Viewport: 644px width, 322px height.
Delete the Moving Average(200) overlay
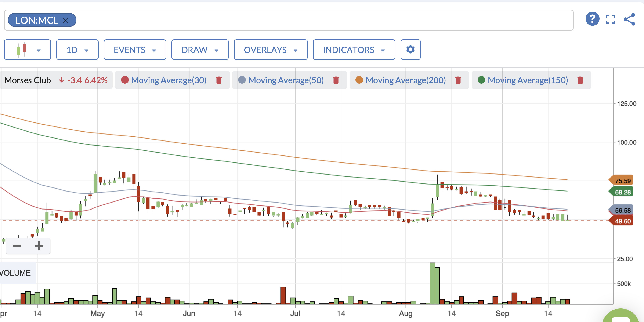(x=458, y=80)
